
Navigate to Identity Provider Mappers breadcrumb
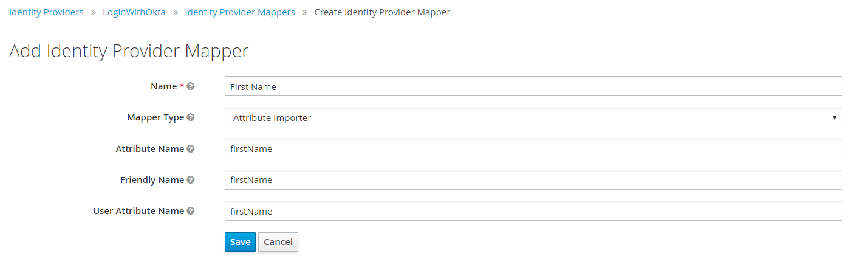(240, 12)
